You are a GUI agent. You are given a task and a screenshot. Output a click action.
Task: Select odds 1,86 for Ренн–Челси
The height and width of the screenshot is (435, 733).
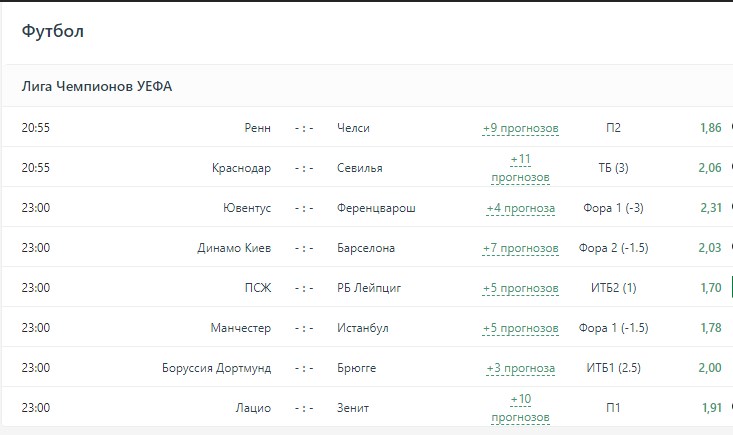click(x=710, y=128)
